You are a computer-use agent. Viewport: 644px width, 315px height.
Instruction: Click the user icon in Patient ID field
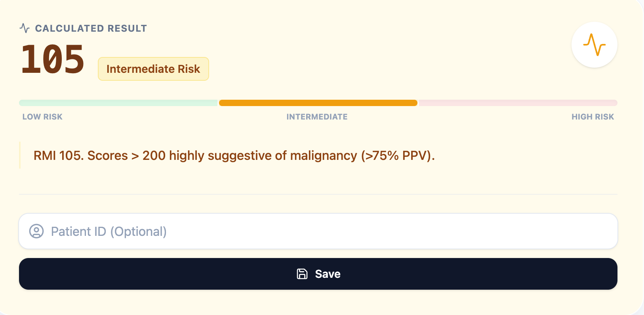(36, 231)
